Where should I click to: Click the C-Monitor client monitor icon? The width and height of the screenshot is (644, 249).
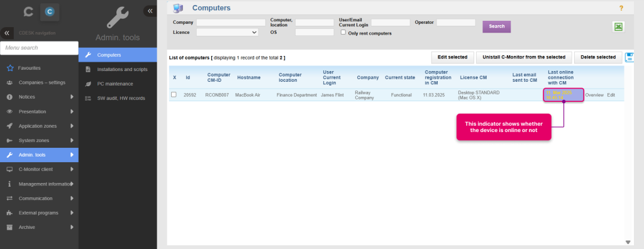[10, 169]
